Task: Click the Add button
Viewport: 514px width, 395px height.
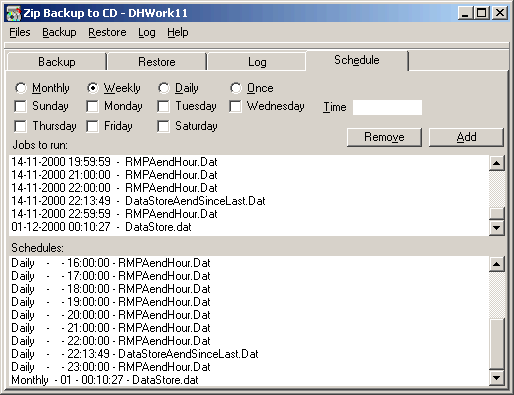Action: [x=466, y=137]
